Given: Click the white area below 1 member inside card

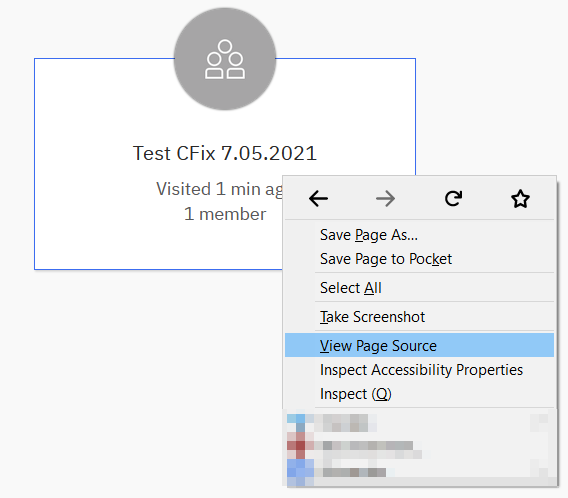Looking at the screenshot, I should pos(158,246).
